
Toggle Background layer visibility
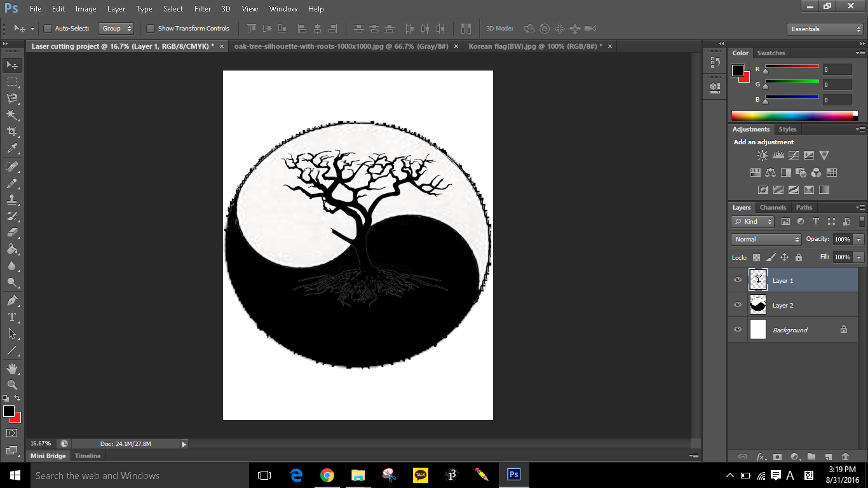(x=738, y=330)
